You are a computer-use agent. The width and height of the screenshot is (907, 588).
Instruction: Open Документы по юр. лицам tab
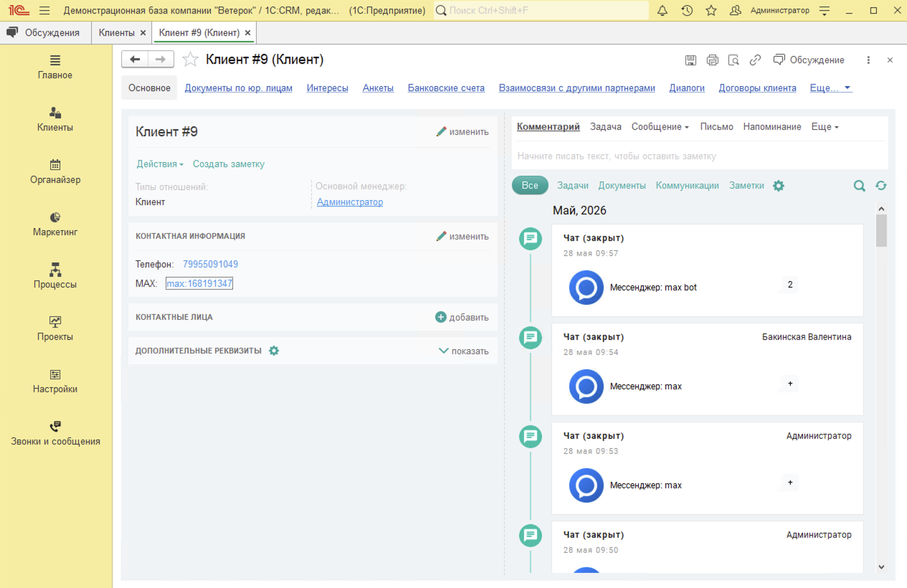239,88
